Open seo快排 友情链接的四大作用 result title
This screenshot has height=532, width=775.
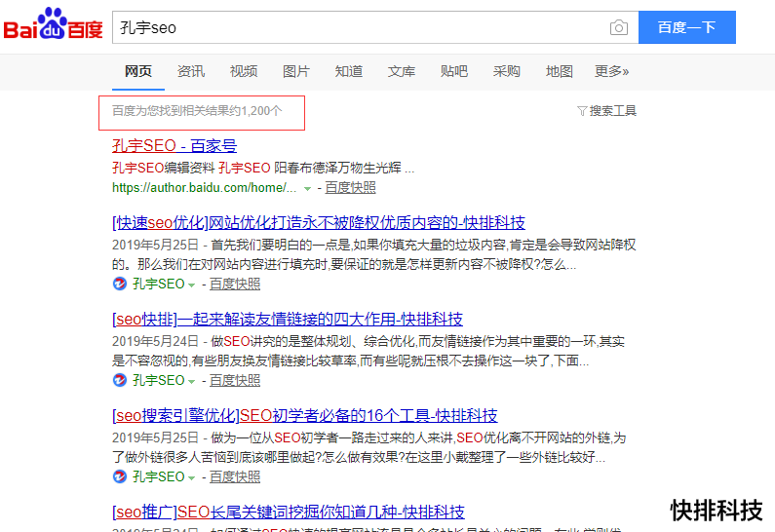coord(288,319)
